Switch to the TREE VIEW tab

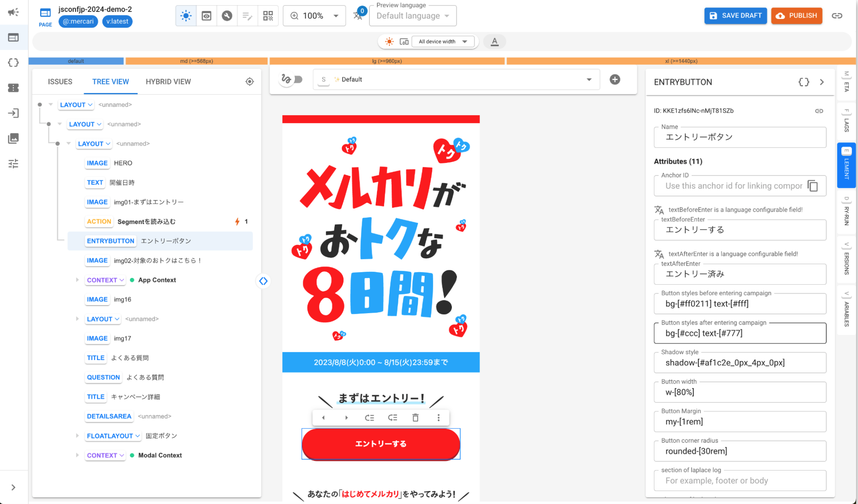[110, 82]
